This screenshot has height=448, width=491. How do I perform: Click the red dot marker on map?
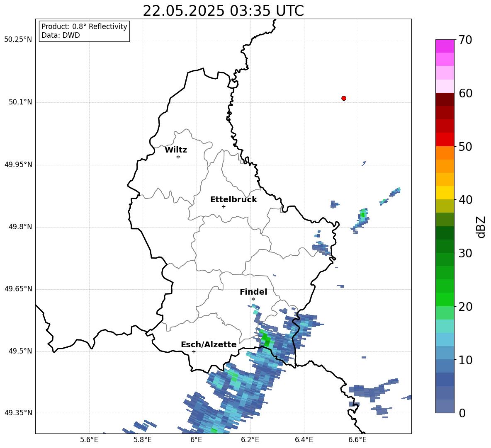344,98
